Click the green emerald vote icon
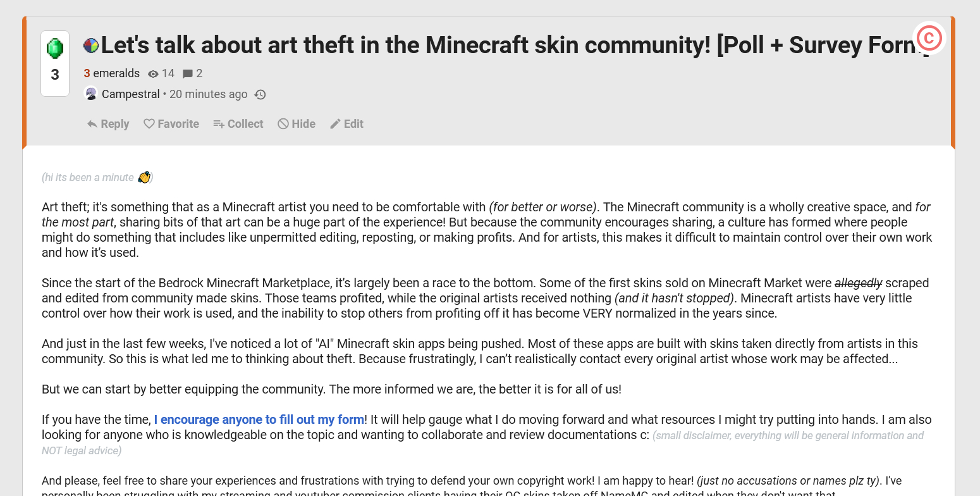This screenshot has width=980, height=496. tap(55, 48)
